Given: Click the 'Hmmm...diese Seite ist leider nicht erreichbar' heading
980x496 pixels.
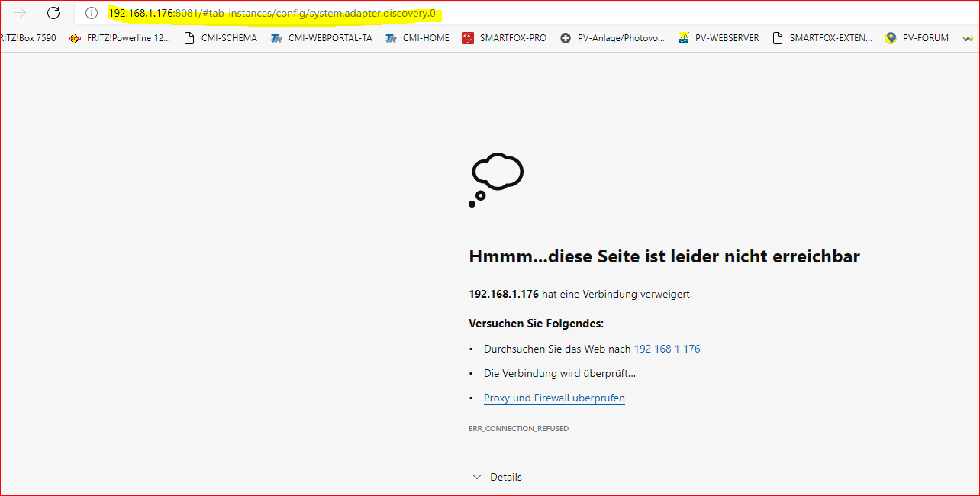Looking at the screenshot, I should pos(664,256).
